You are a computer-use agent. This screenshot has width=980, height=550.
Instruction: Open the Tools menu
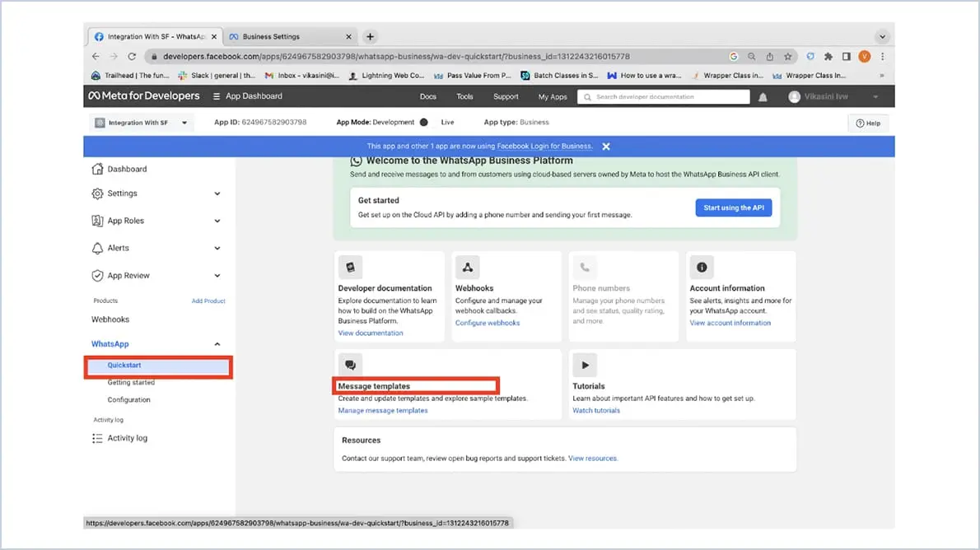[x=464, y=96]
